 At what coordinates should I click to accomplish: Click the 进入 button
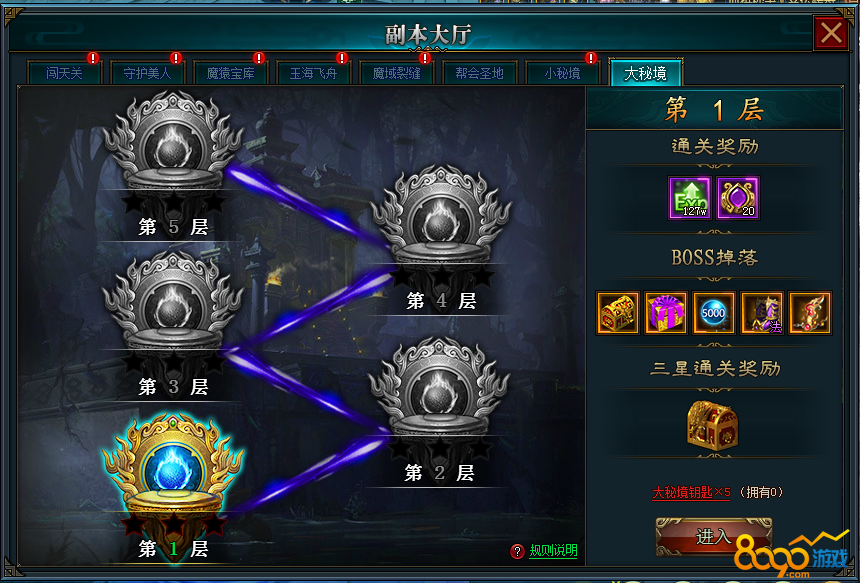click(714, 536)
